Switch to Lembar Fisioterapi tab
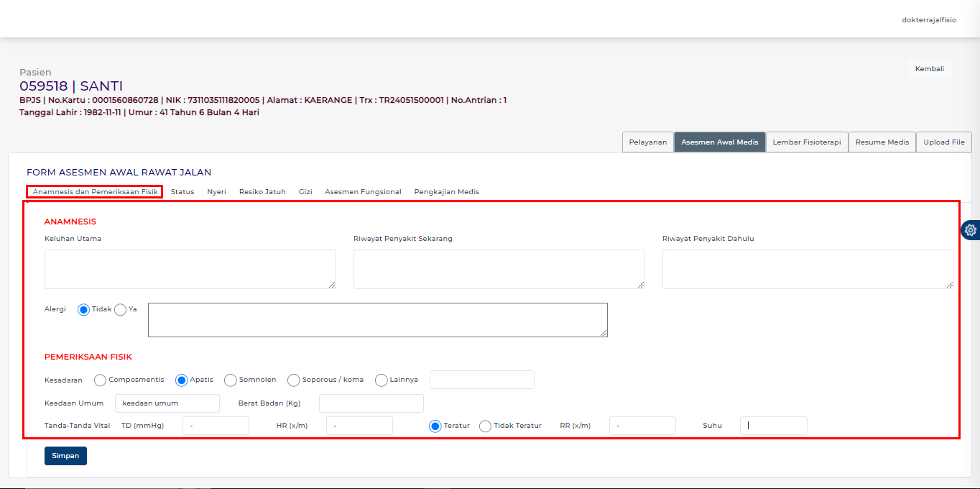Viewport: 980px width, 489px height. 807,142
